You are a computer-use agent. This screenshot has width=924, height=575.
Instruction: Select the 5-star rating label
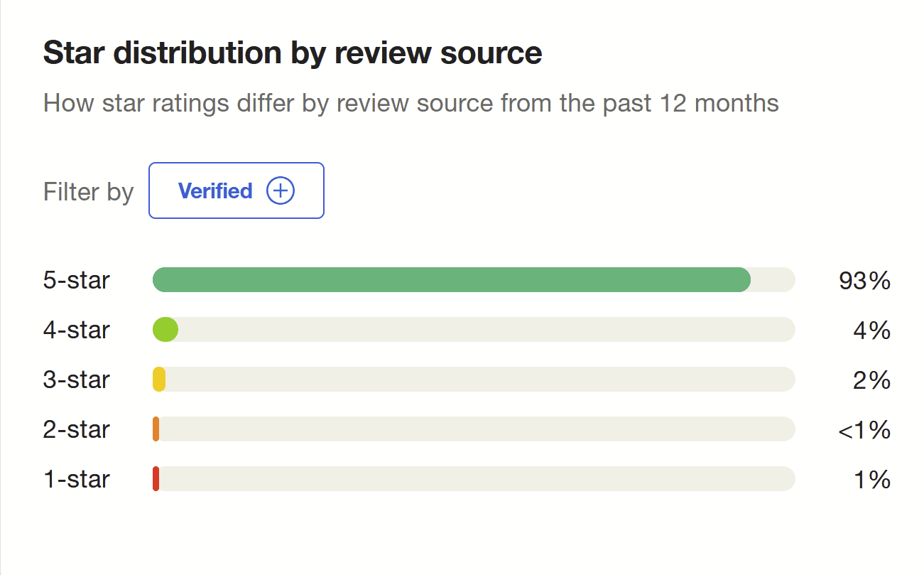click(x=77, y=280)
